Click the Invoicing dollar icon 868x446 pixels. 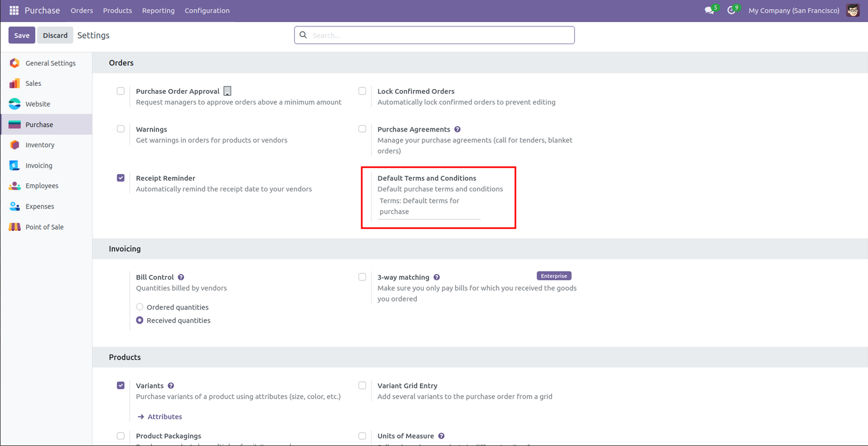[15, 166]
